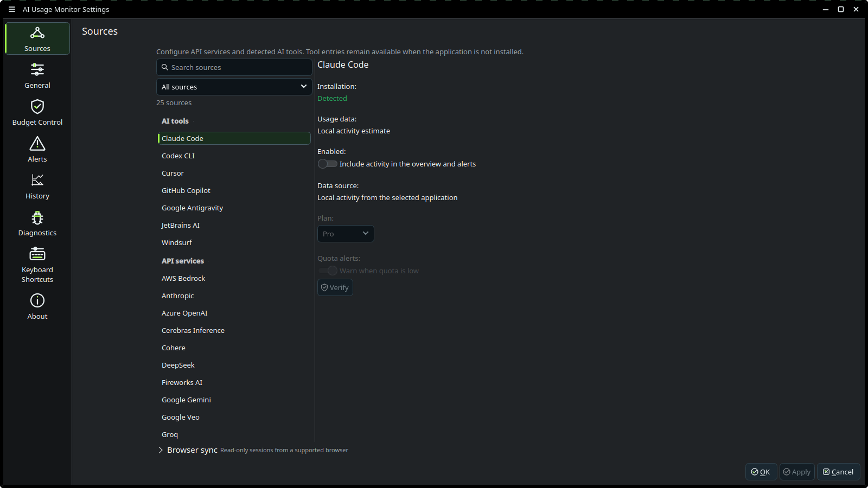Click the Cancel button
Image resolution: width=868 pixels, height=488 pixels.
(839, 472)
